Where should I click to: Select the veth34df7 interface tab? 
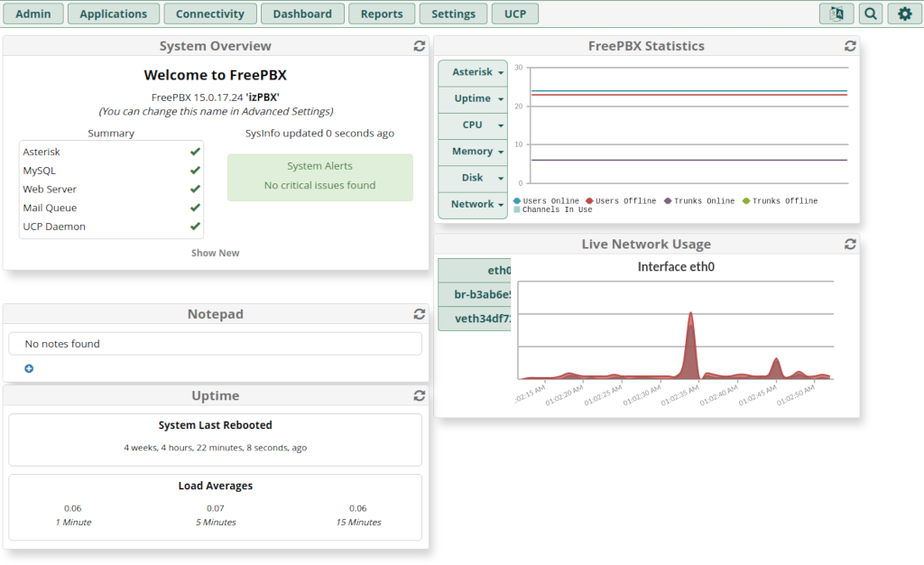click(475, 319)
